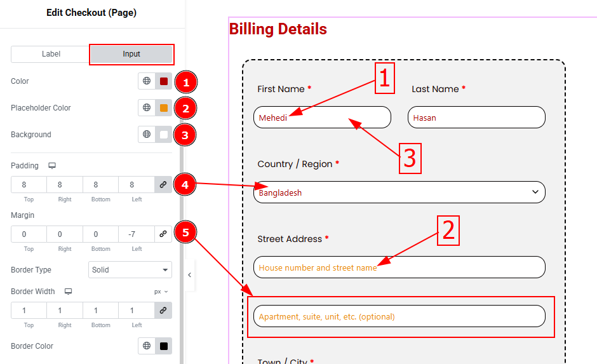The width and height of the screenshot is (597, 364).
Task: Open the black Border Color swatch
Action: coord(164,346)
